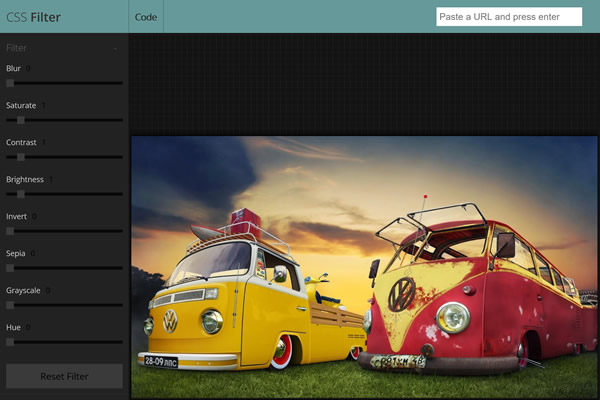600x400 pixels.
Task: Click the Sepia slider handle
Action: [10, 268]
